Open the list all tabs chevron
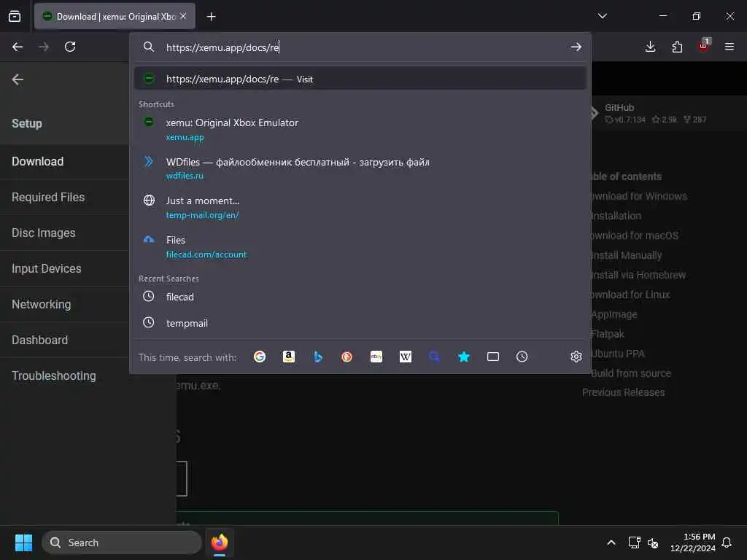747x560 pixels. click(602, 16)
